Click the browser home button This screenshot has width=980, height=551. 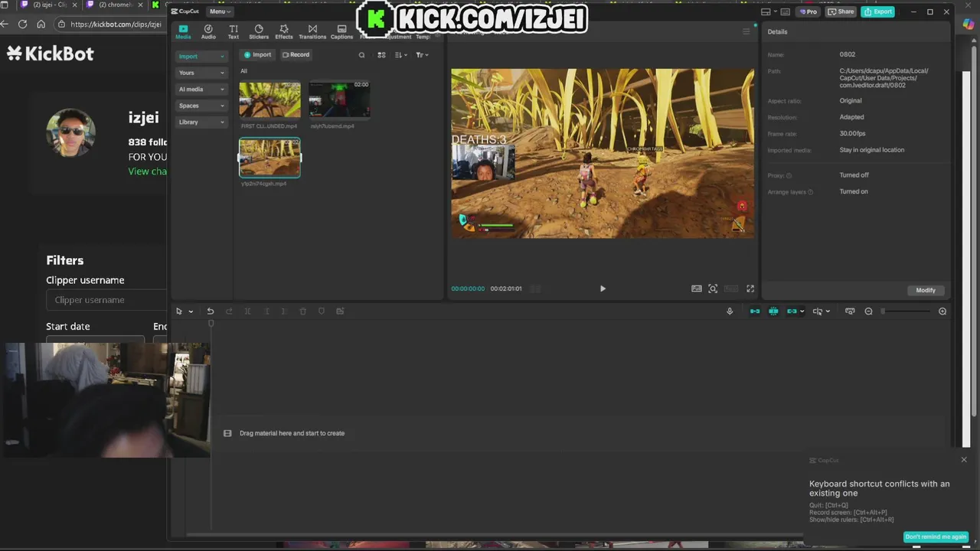point(41,24)
